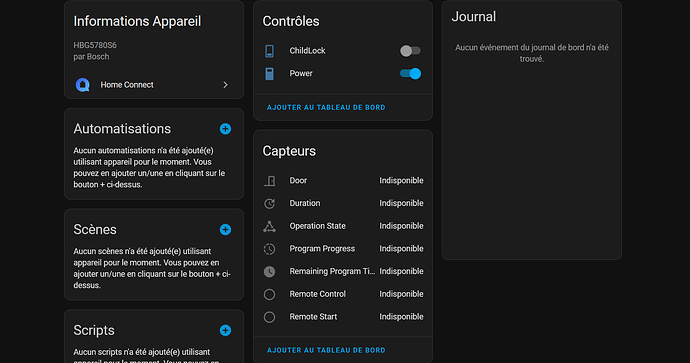This screenshot has width=690, height=363.
Task: Add a new script with plus icon
Action: click(225, 330)
